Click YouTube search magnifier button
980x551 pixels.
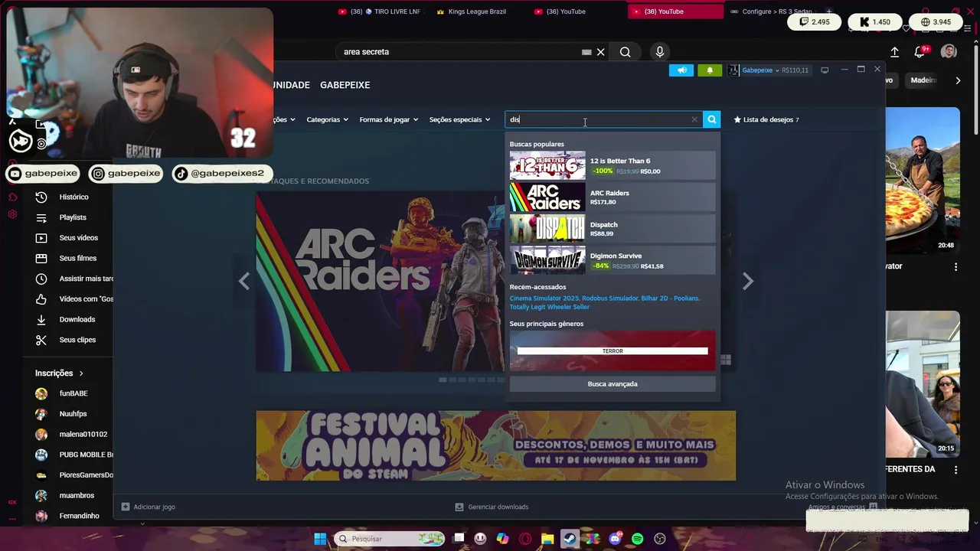coord(626,52)
